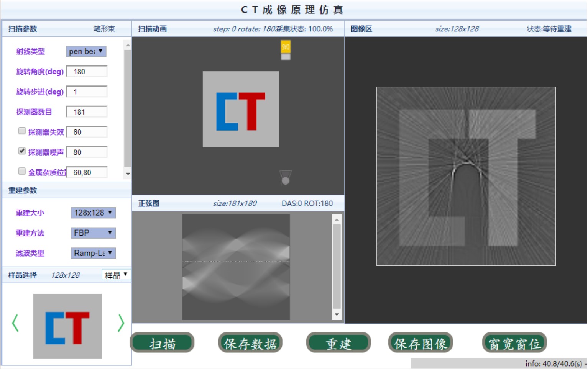Open the 重建方法 FBP dropdown
This screenshot has width=588, height=370.
pyautogui.click(x=93, y=233)
